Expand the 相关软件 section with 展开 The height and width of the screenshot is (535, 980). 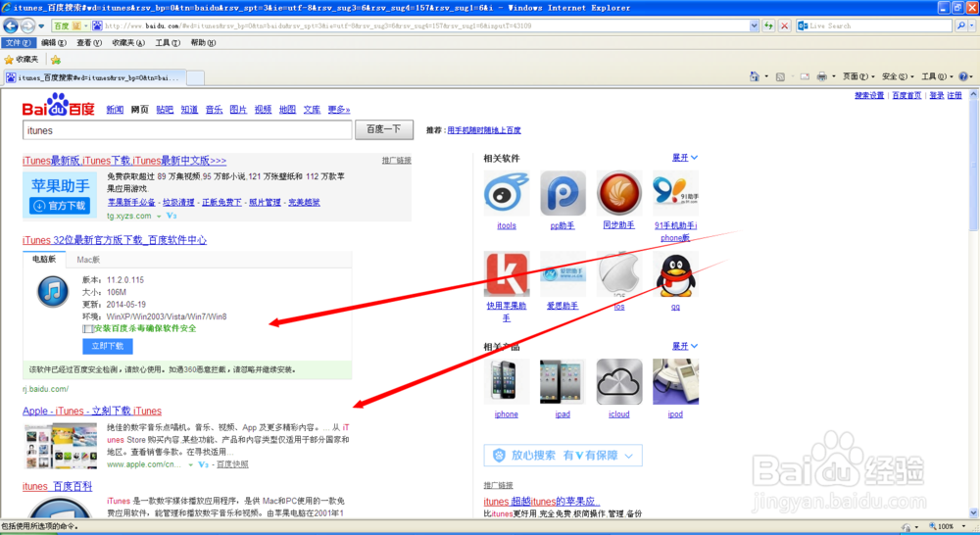[x=684, y=158]
